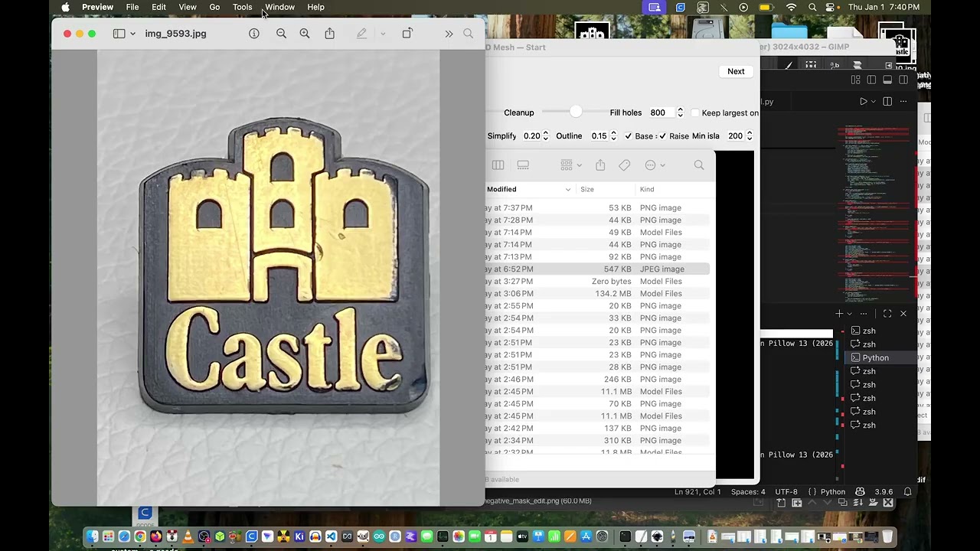
Task: Open the View menu
Action: 188,8
